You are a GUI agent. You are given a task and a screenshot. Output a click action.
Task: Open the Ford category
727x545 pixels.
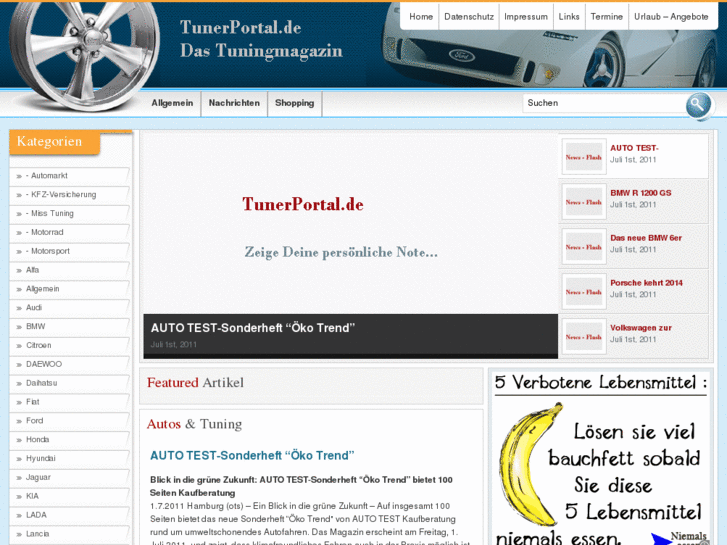click(x=35, y=421)
